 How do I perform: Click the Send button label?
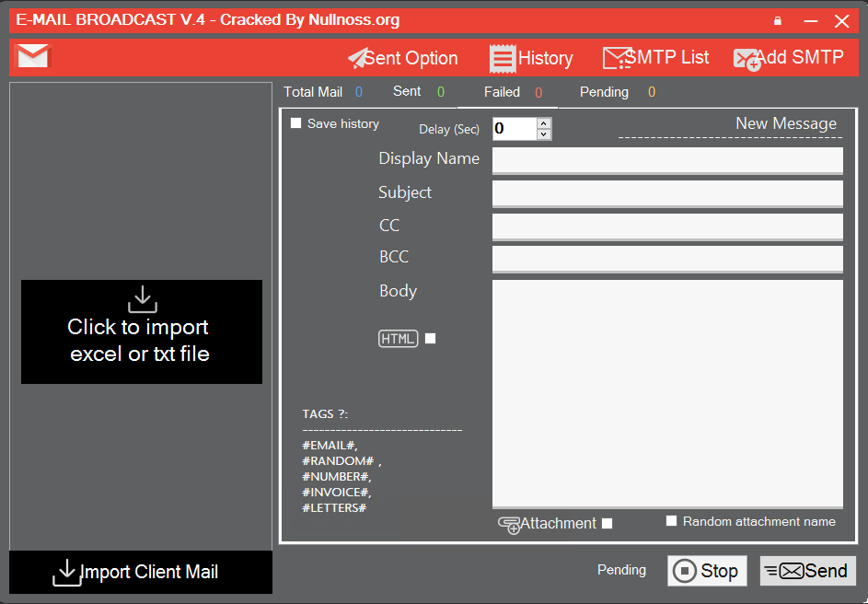826,571
